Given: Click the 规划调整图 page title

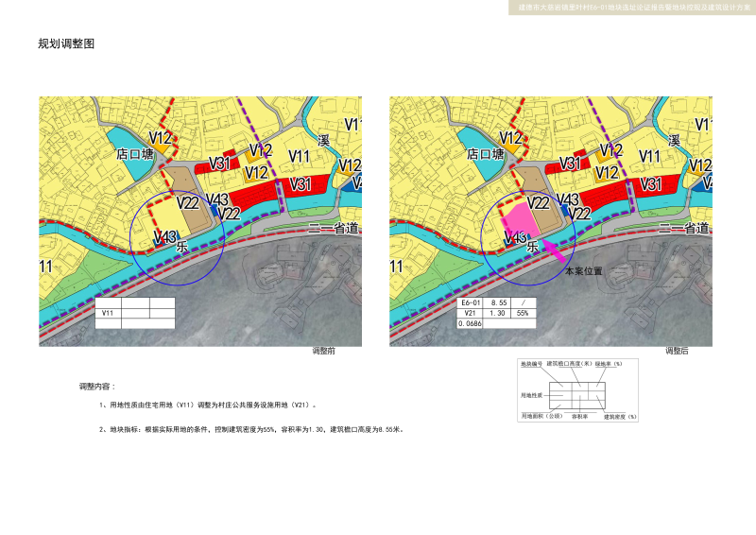Looking at the screenshot, I should [65, 44].
